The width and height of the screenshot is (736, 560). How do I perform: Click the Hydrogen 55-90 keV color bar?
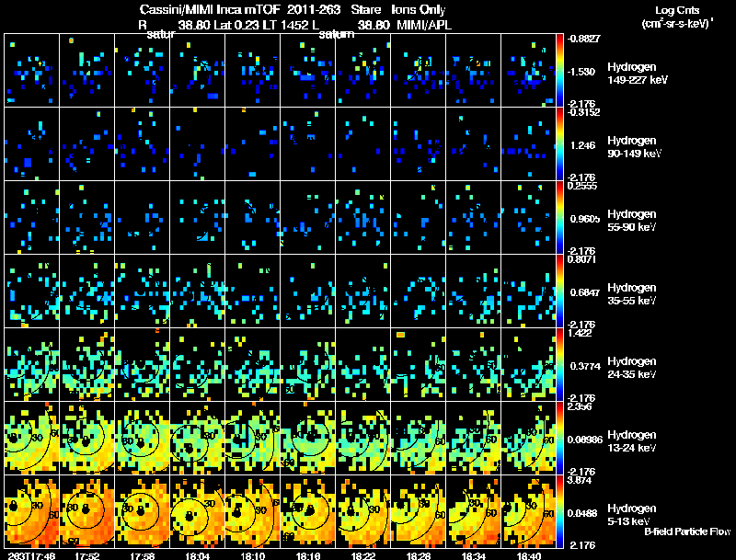coord(559,218)
